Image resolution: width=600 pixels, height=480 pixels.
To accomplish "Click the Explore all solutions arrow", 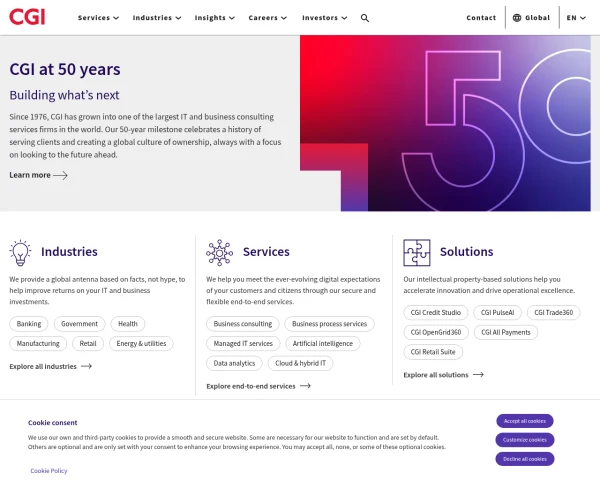I will [478, 375].
